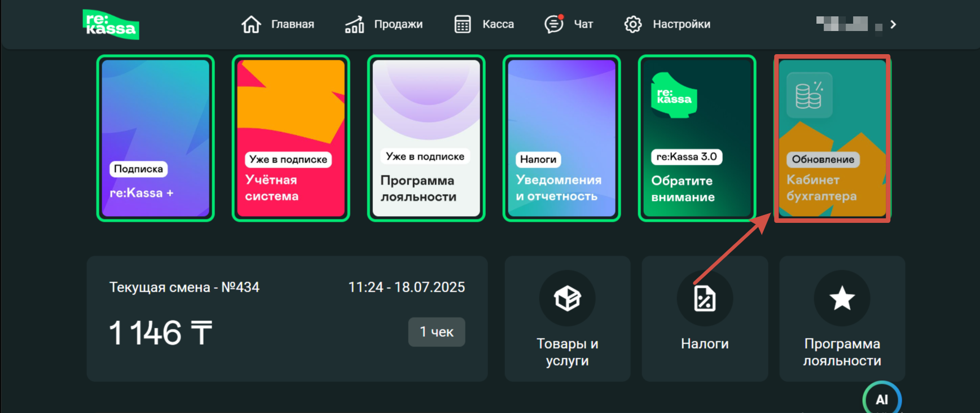The width and height of the screenshot is (980, 413).
Task: Open the Подписка re:Kassa + story card
Action: click(156, 138)
